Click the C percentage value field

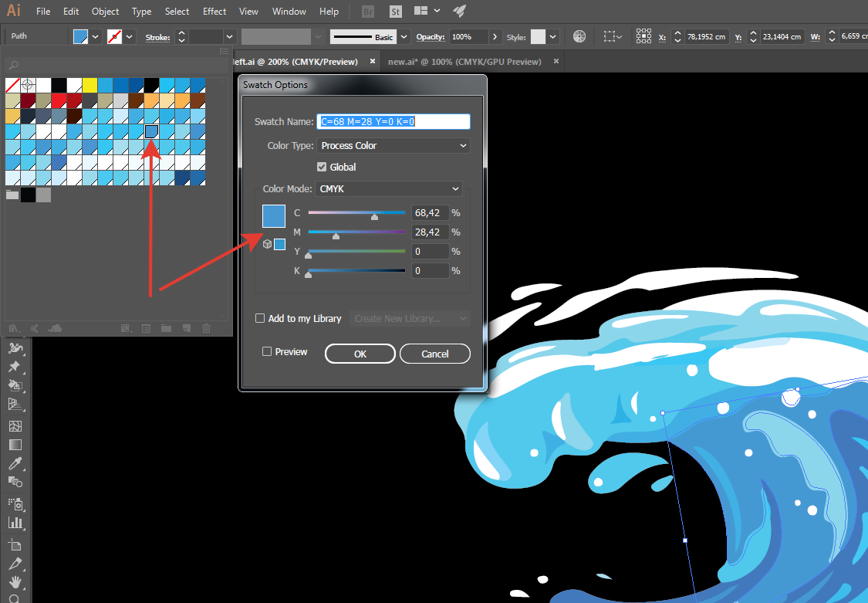coord(430,212)
